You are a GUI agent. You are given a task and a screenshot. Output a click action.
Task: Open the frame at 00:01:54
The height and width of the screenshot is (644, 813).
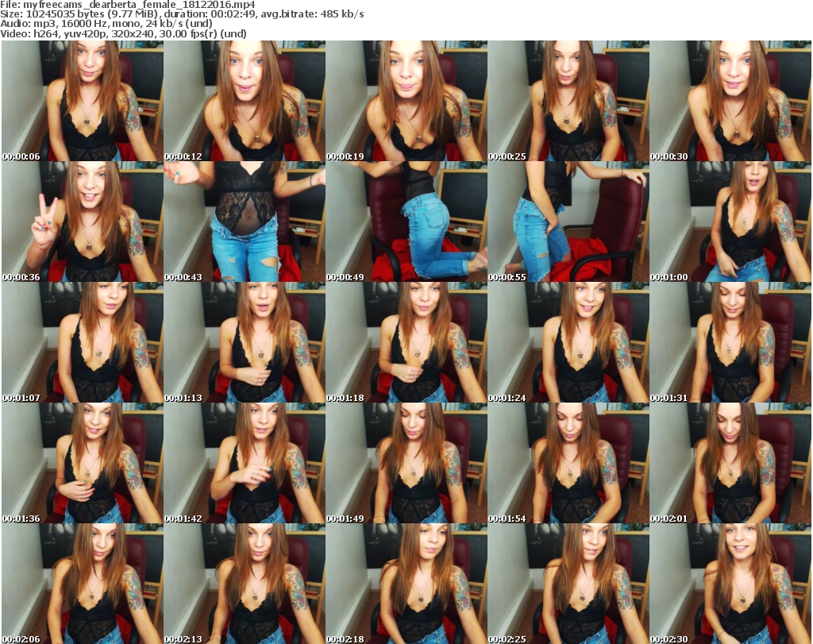coord(568,463)
